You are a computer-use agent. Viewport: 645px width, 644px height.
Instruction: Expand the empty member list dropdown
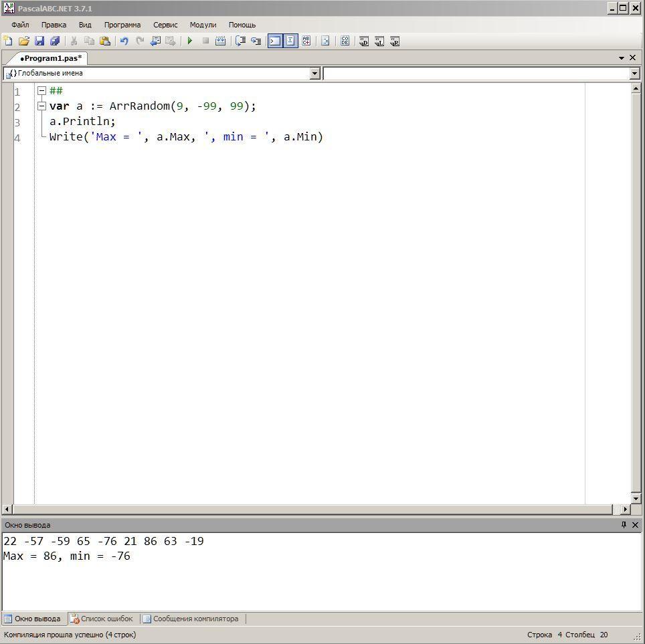(635, 73)
